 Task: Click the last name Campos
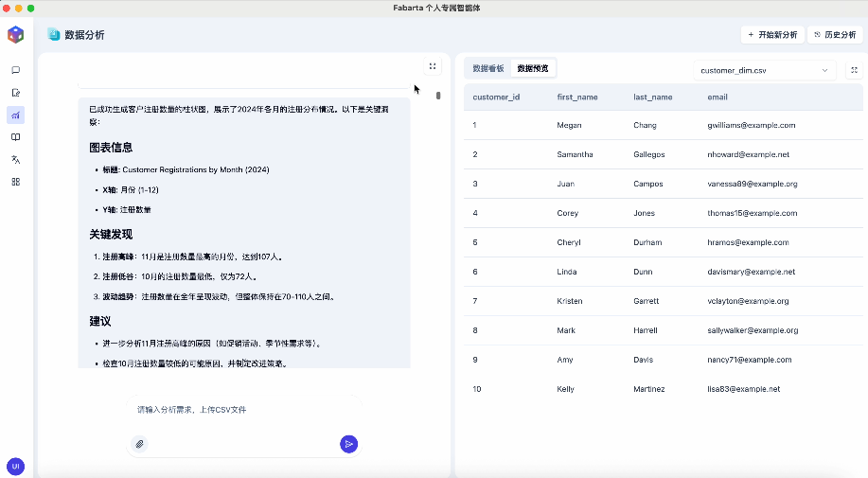pyautogui.click(x=648, y=184)
